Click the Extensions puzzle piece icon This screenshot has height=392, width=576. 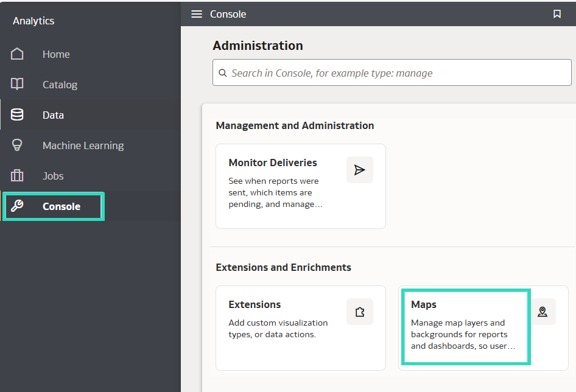click(360, 312)
